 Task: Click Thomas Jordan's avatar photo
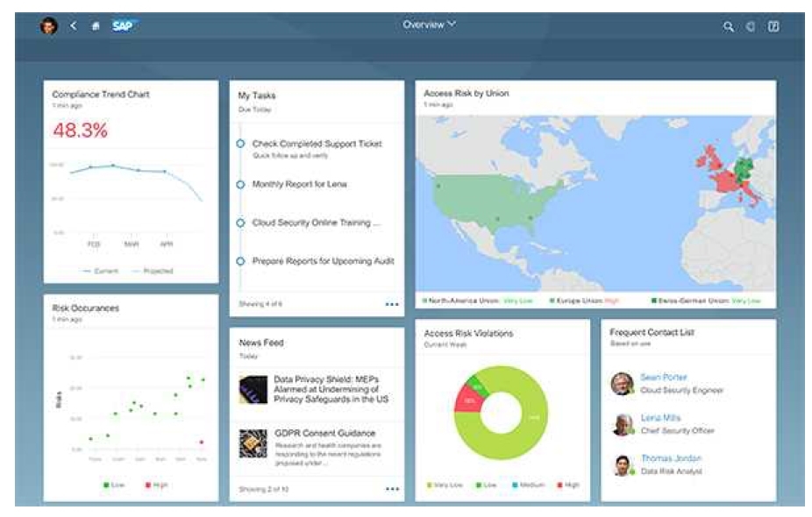tap(623, 464)
